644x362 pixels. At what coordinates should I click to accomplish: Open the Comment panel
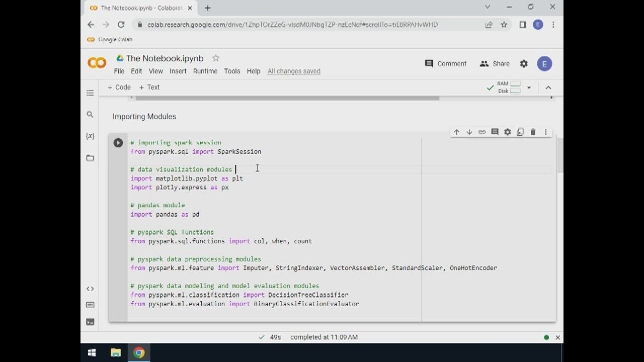(x=446, y=64)
